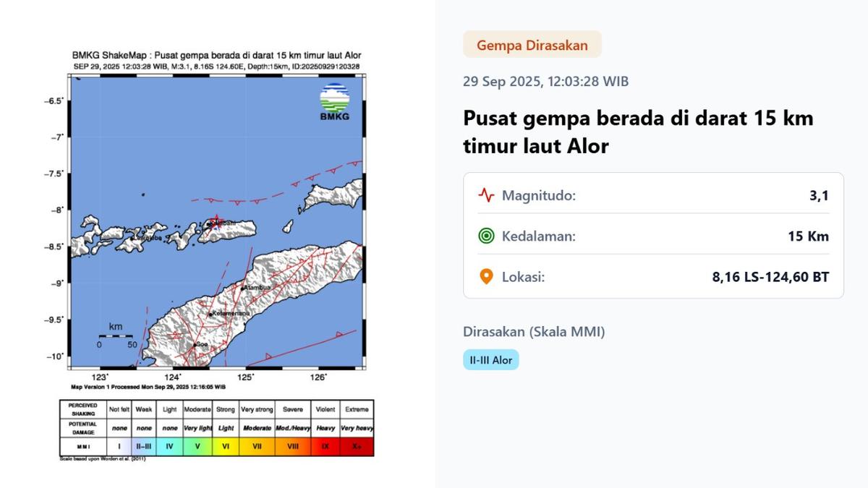Click the red epicenter star on Alor

[x=213, y=221]
